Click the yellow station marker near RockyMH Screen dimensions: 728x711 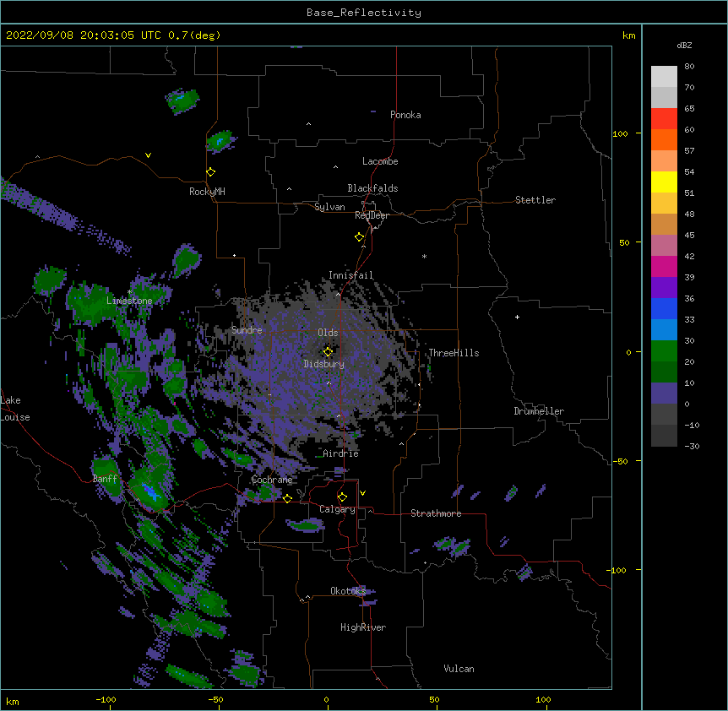point(210,172)
